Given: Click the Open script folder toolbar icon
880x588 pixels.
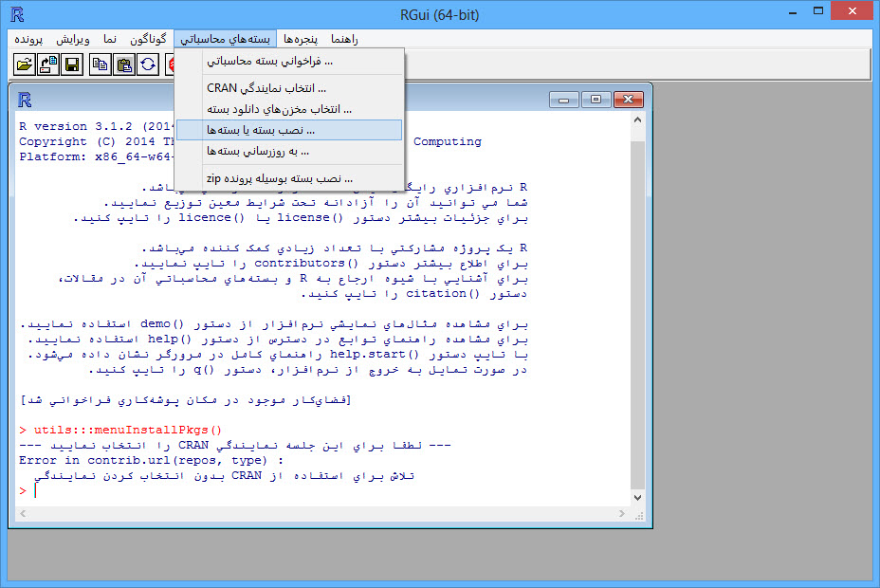Looking at the screenshot, I should pos(25,64).
